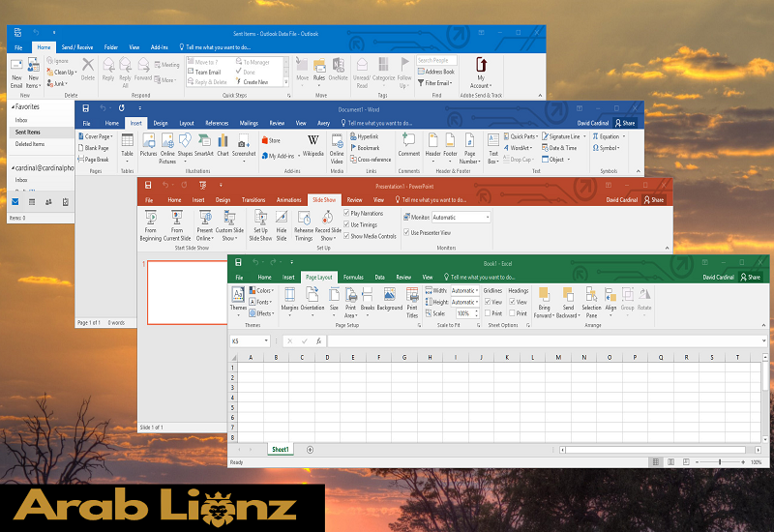Screen dimensions: 774x532
Task: Open Filter Email dropdown in Outlook
Action: (x=435, y=83)
